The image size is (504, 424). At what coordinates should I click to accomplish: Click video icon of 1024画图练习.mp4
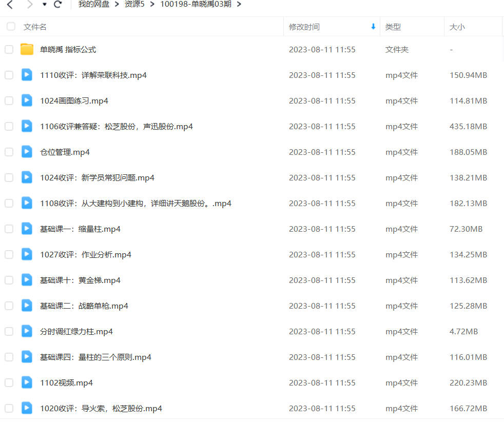coord(27,100)
